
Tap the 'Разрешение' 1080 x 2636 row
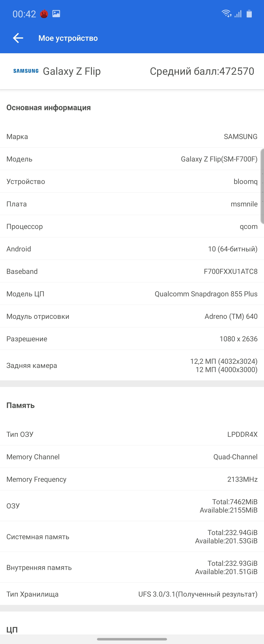[x=132, y=339]
